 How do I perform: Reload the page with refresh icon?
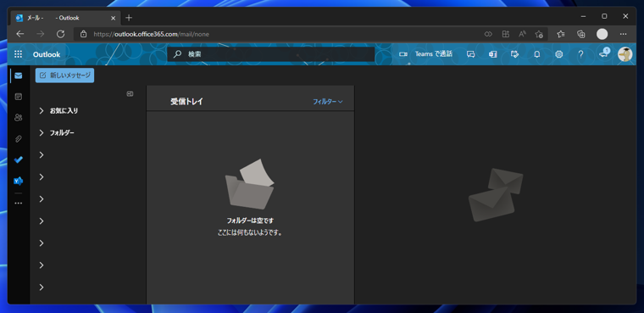pyautogui.click(x=60, y=34)
